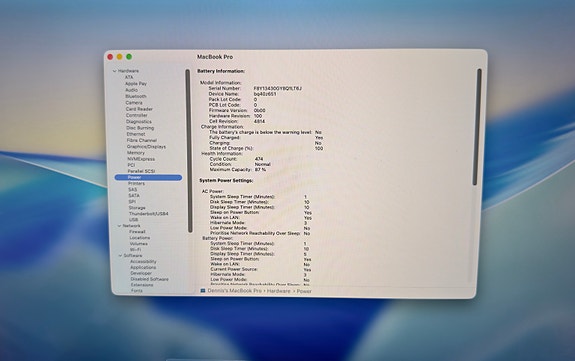Select Fonts under Software
575x361 pixels.
pyautogui.click(x=137, y=291)
